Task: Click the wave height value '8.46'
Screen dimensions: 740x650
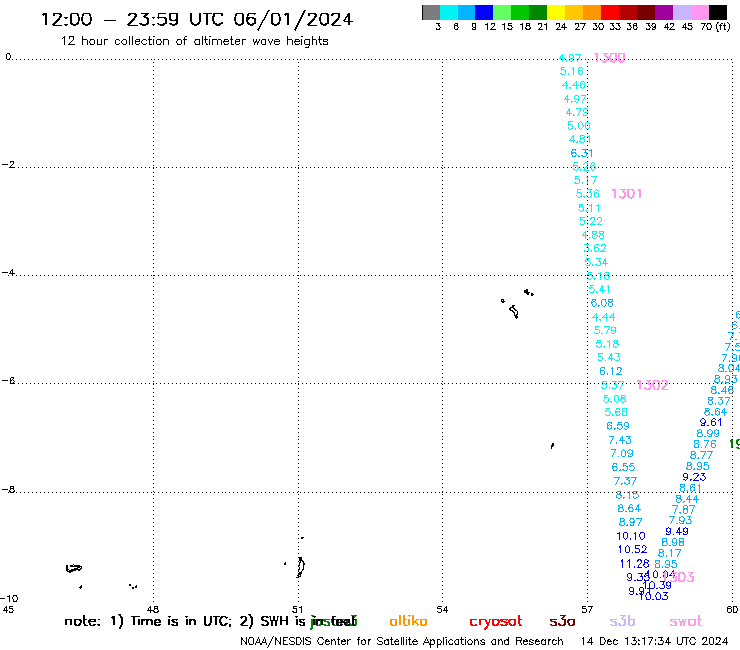Action: point(723,390)
